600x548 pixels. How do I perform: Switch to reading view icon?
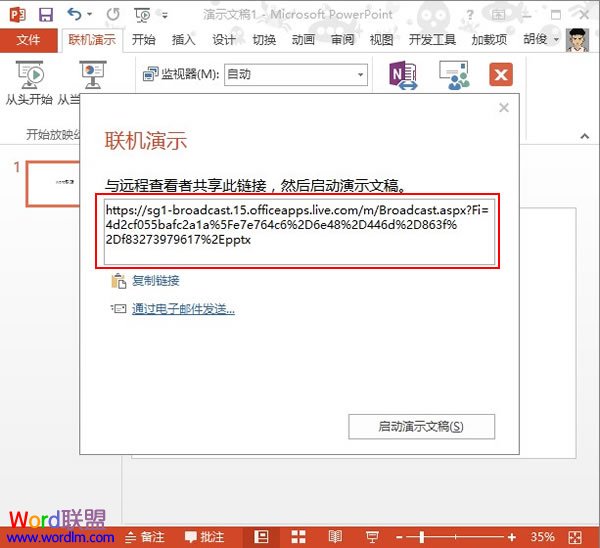click(x=335, y=537)
